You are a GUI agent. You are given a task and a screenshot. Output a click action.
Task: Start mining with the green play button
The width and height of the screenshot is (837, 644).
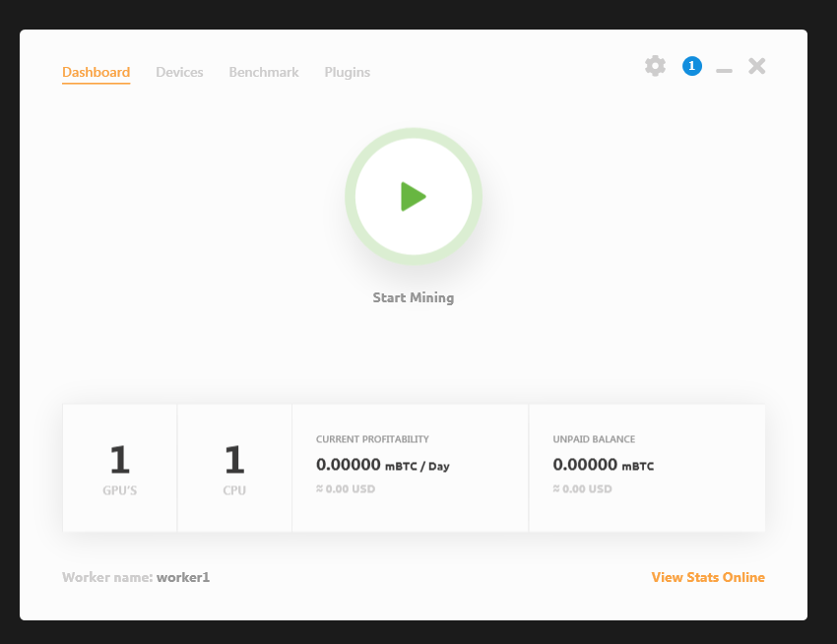(x=413, y=197)
